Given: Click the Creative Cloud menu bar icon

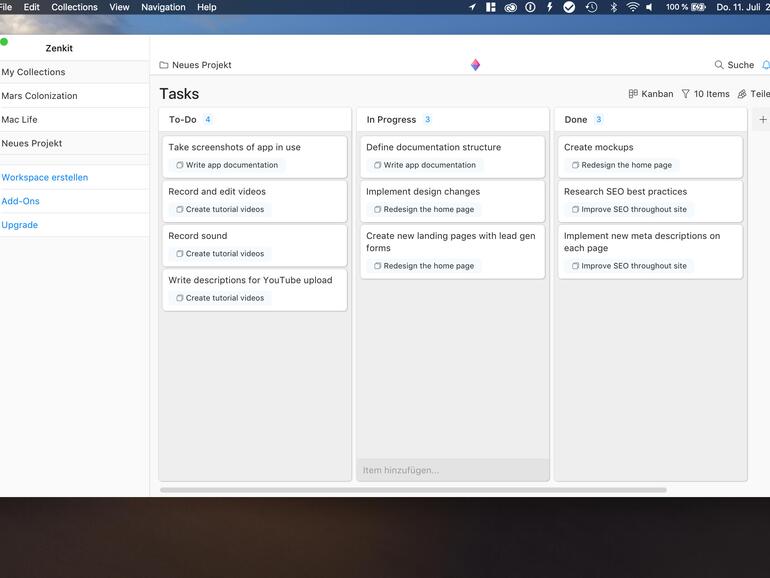Looking at the screenshot, I should click(511, 7).
